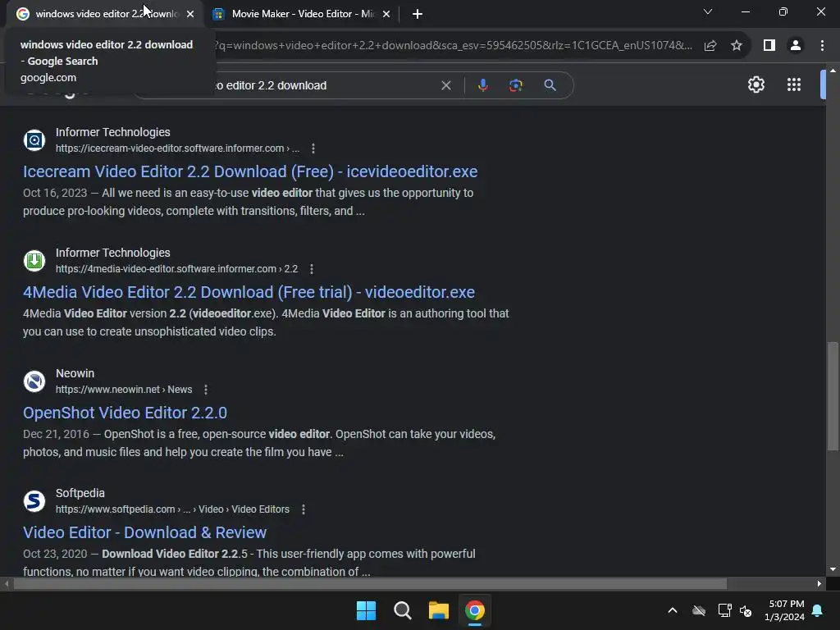This screenshot has width=840, height=630.
Task: Open more options for 4Media result
Action: 312,269
